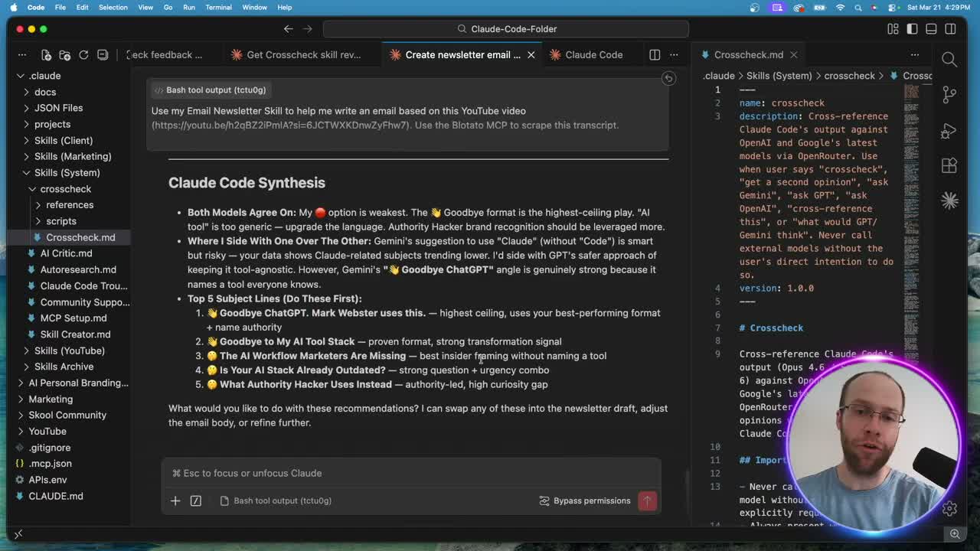Click the undo circular arrow in chat

[x=668, y=78]
